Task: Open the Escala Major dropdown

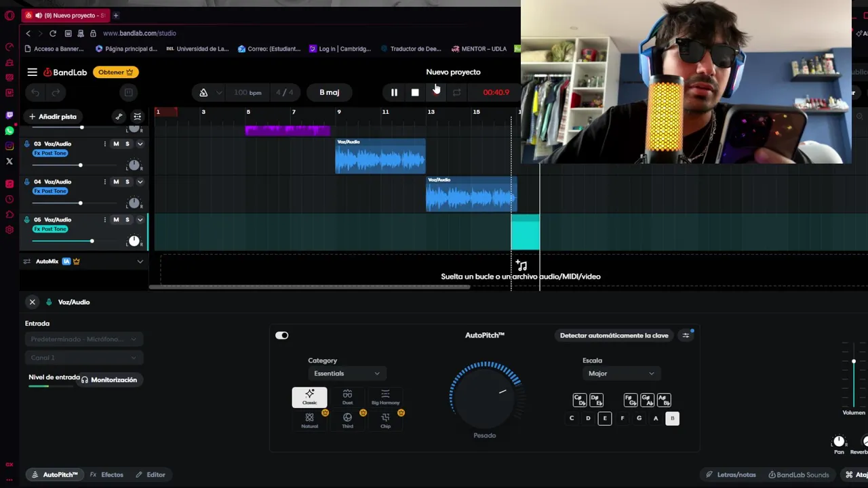Action: pyautogui.click(x=620, y=373)
